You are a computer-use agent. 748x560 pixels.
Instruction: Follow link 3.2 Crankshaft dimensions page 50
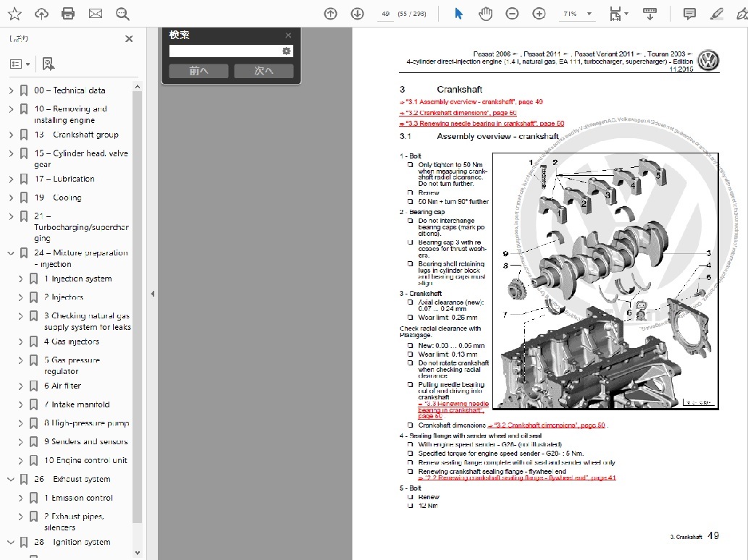458,113
